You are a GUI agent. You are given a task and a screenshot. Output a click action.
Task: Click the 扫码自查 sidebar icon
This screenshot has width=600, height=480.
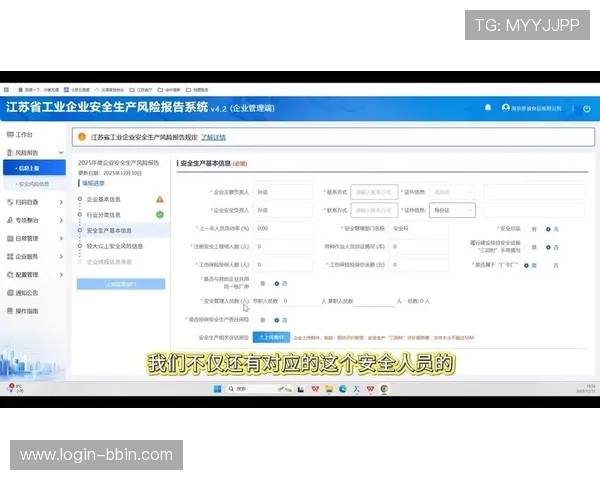(10, 202)
